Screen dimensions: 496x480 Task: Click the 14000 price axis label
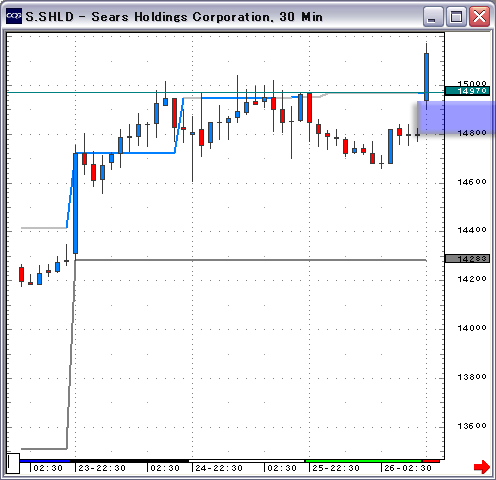(472, 328)
